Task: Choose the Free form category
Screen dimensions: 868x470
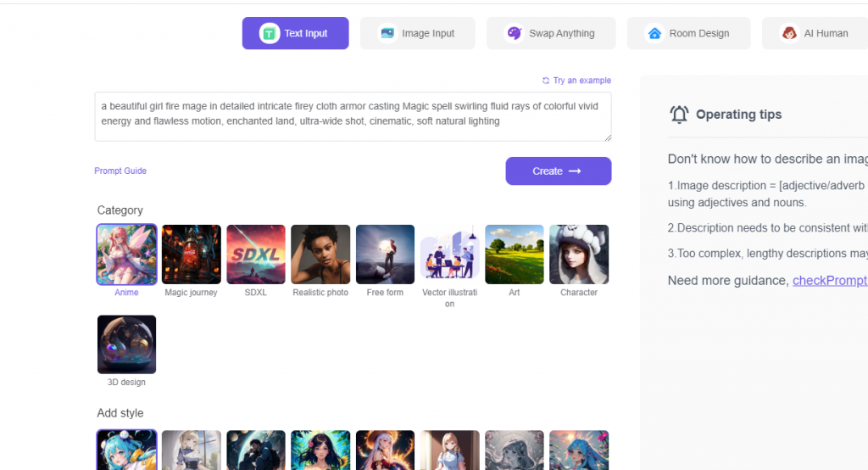Action: (x=385, y=255)
